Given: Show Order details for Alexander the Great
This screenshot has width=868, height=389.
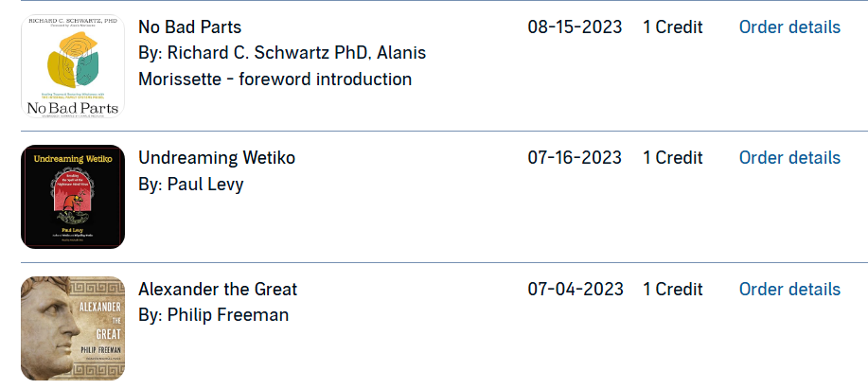Looking at the screenshot, I should [x=789, y=290].
